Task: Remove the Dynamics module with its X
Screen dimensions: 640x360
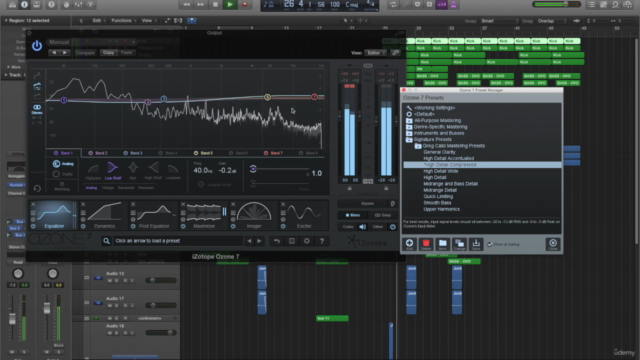Action: [x=83, y=204]
